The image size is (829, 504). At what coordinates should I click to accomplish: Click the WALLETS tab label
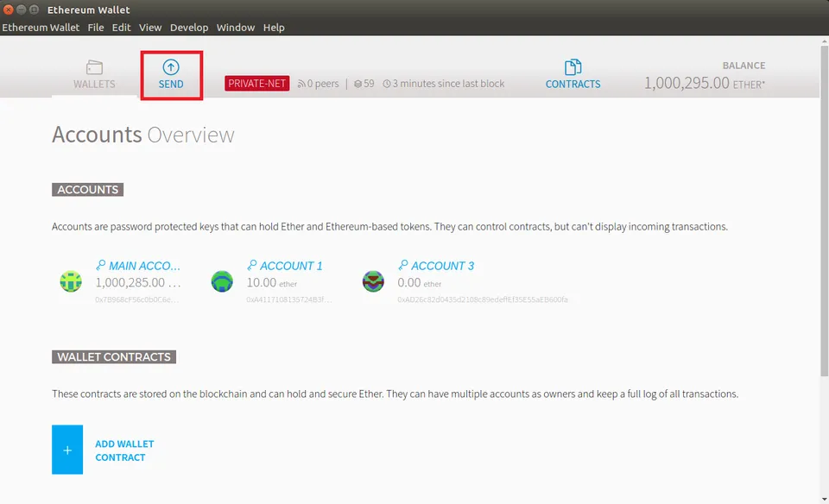(94, 84)
